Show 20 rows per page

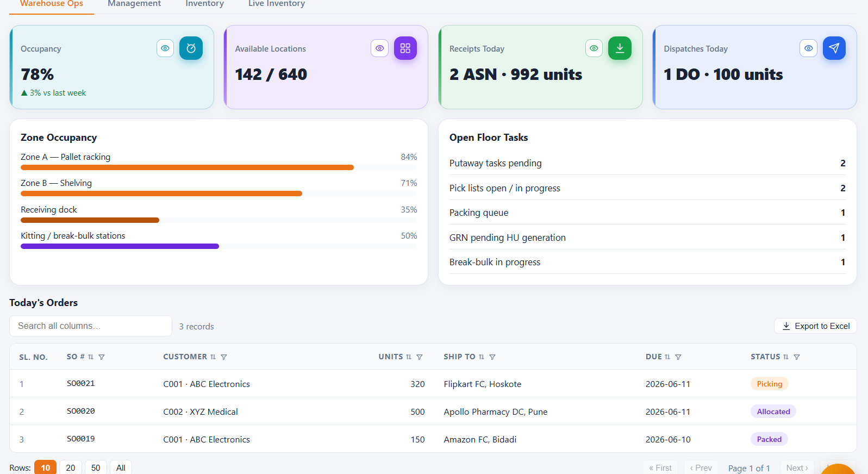pos(71,467)
